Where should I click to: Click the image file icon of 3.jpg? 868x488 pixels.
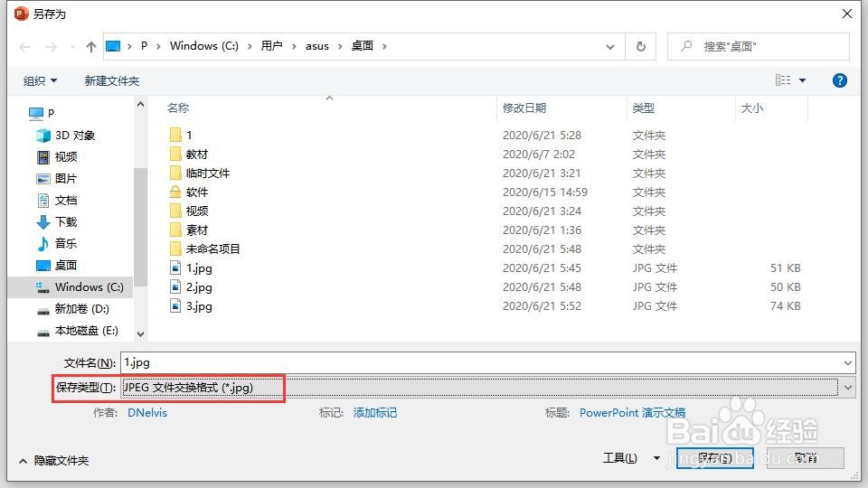tap(175, 305)
